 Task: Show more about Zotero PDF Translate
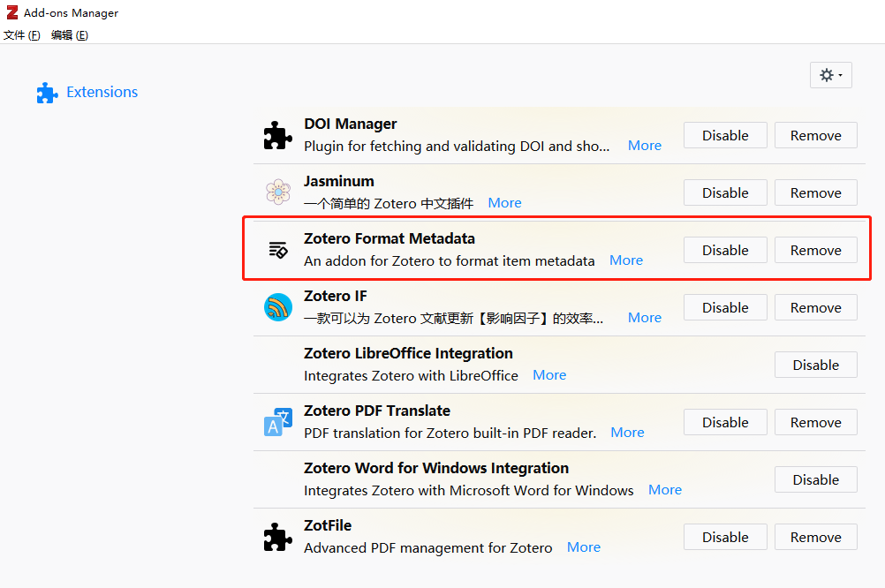(x=627, y=433)
